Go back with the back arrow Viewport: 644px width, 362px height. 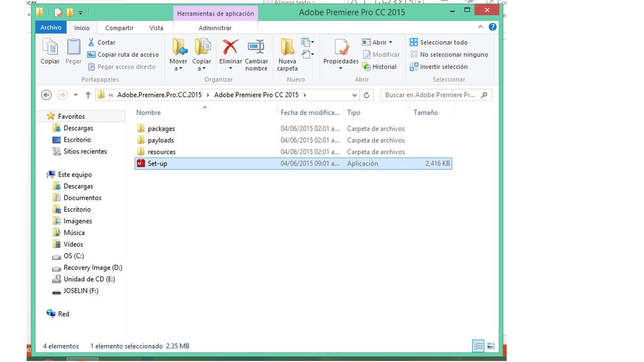pos(46,95)
